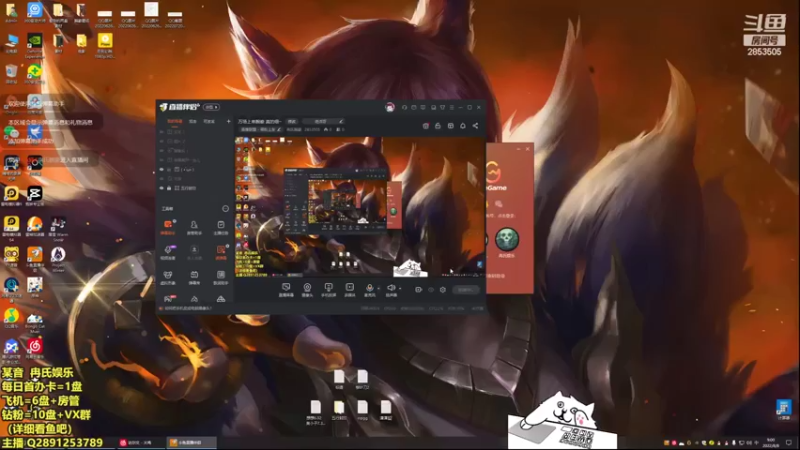Open the layout icon above preview

(451, 126)
